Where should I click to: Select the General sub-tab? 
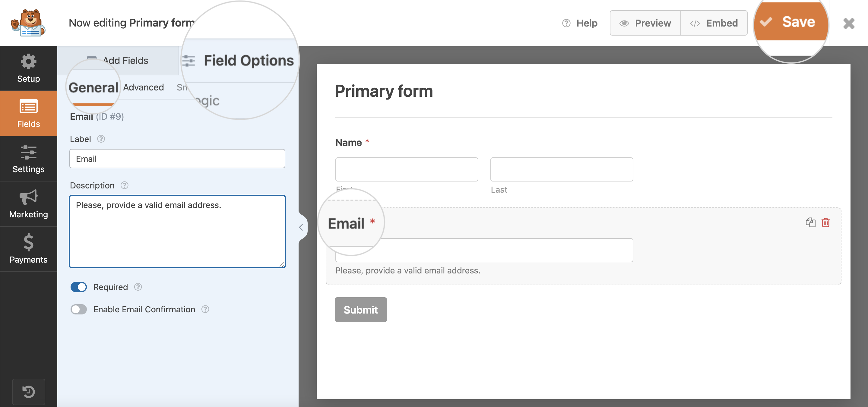pyautogui.click(x=93, y=88)
